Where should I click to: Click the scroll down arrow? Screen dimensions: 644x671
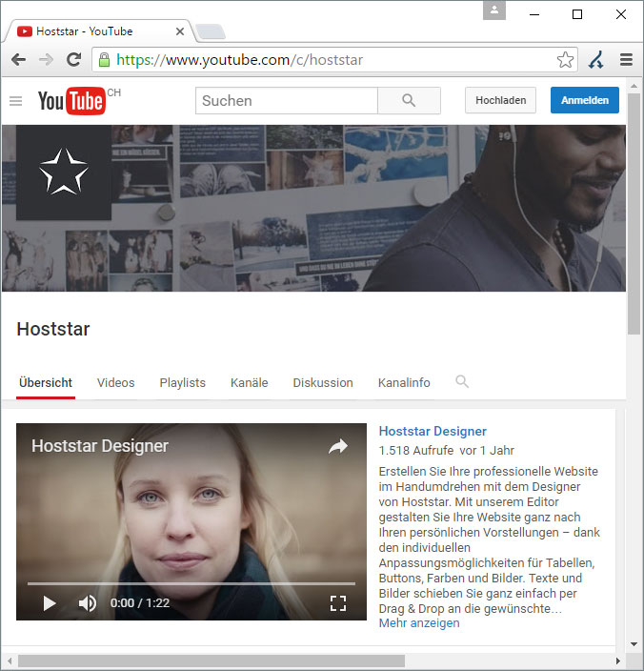click(634, 644)
